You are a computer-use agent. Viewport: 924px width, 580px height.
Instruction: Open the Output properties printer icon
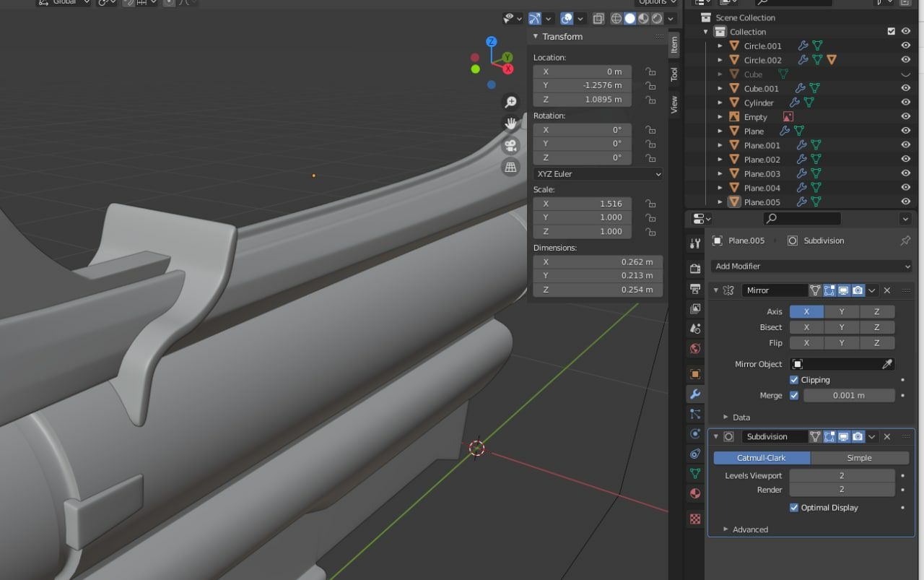[x=695, y=289]
